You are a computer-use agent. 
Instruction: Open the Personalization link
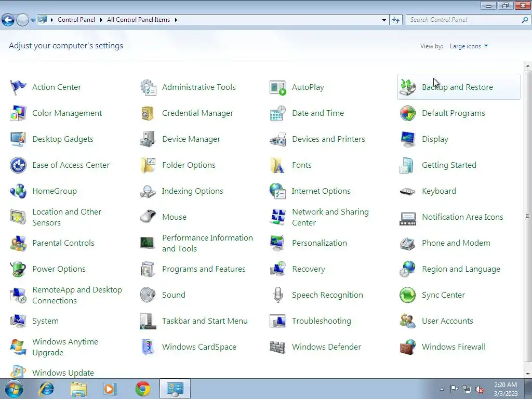(x=320, y=243)
